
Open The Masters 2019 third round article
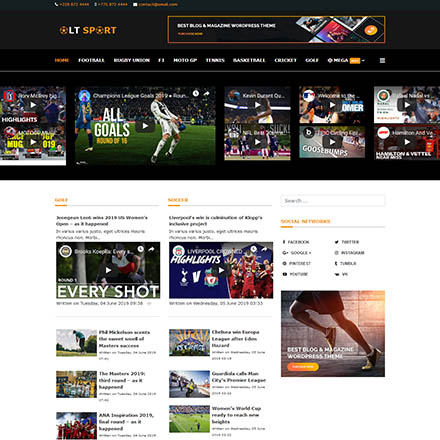click(x=122, y=380)
